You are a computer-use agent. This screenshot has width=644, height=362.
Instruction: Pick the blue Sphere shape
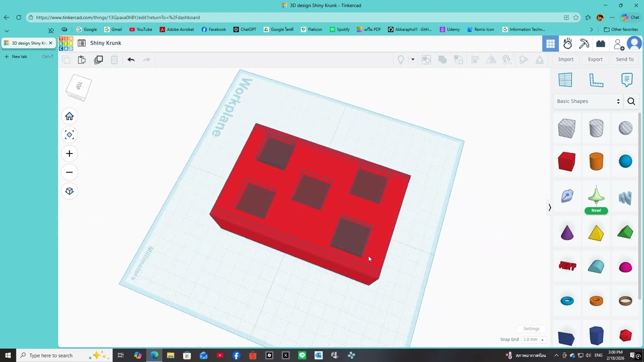click(625, 161)
